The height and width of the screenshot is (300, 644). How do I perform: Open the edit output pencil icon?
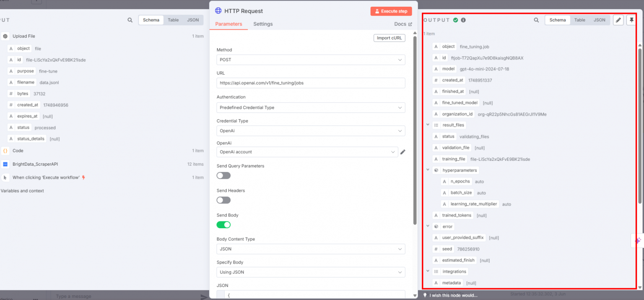[x=618, y=20]
